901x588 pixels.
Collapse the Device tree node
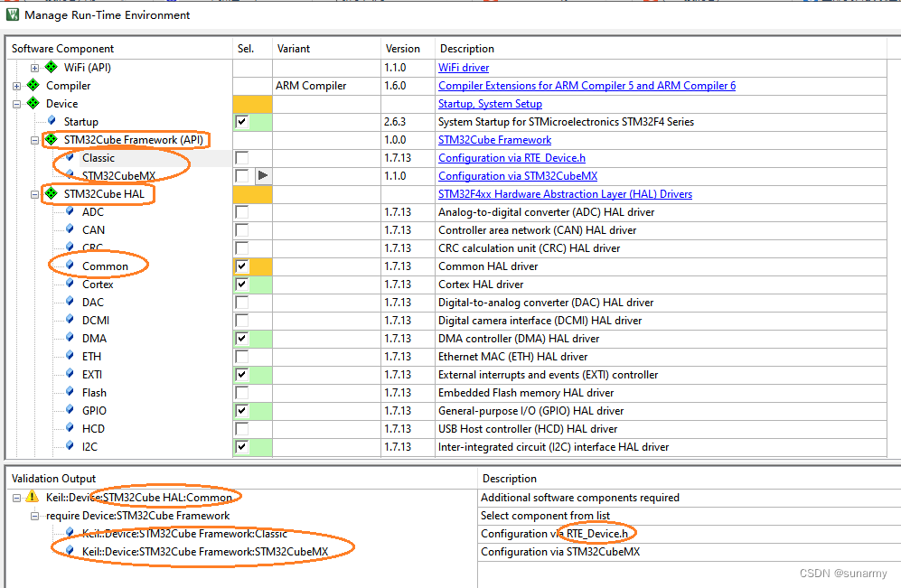(x=16, y=104)
